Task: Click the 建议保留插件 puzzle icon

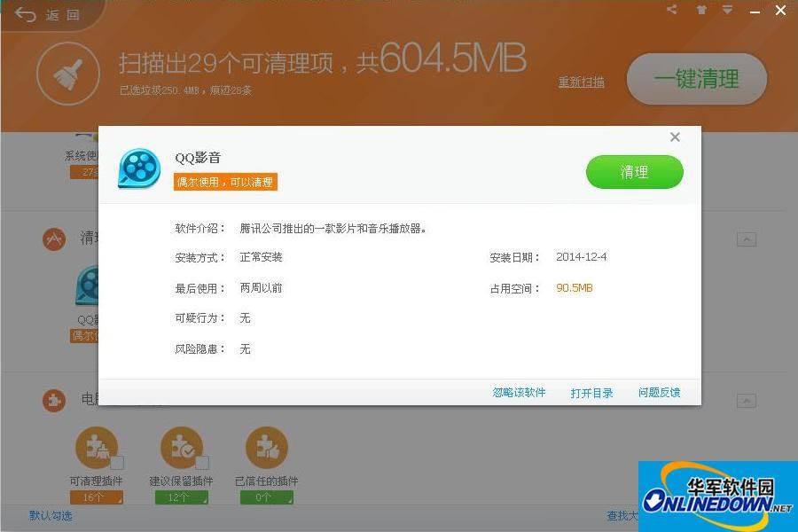Action: (x=181, y=448)
